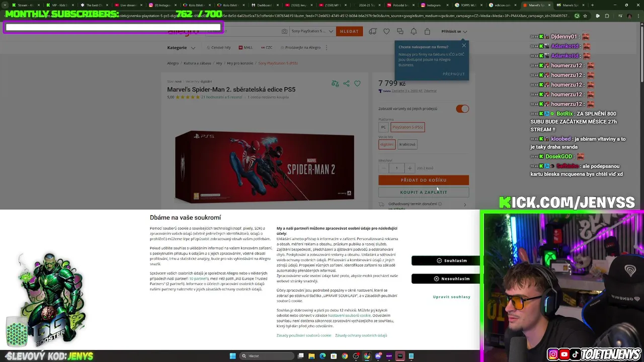Reject cookies with Nesouhlasím button

coord(446,279)
